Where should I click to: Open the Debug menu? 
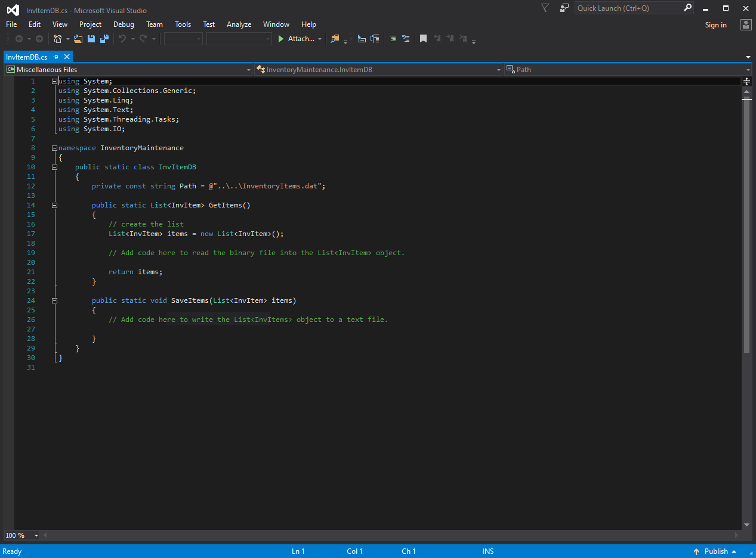coord(124,24)
